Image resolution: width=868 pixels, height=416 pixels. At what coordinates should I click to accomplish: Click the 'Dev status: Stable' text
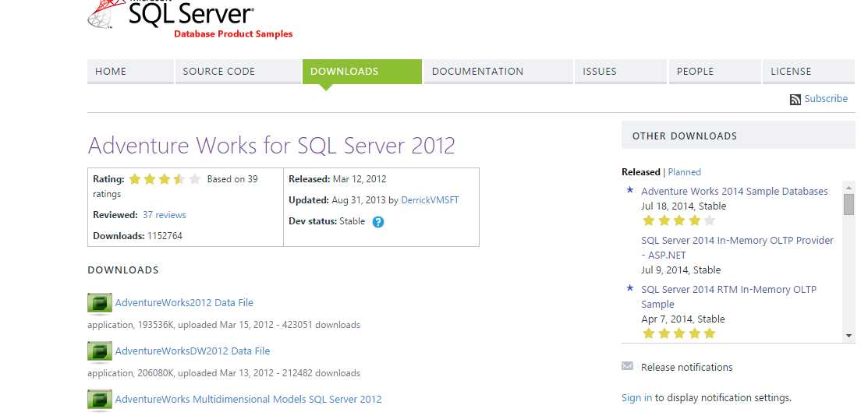[327, 221]
